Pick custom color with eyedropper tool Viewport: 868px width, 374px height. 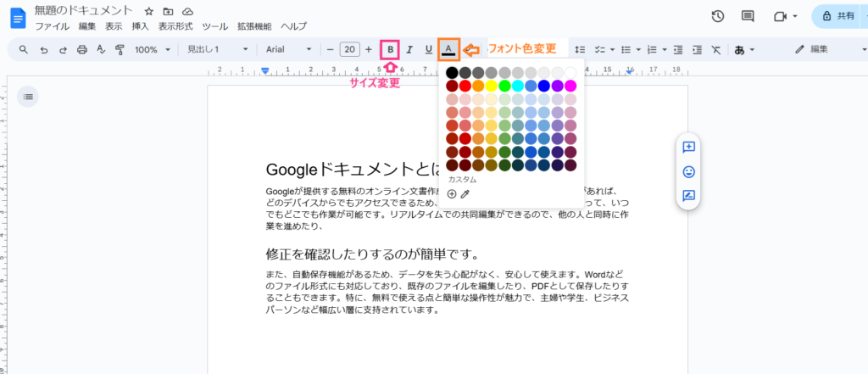tap(465, 194)
